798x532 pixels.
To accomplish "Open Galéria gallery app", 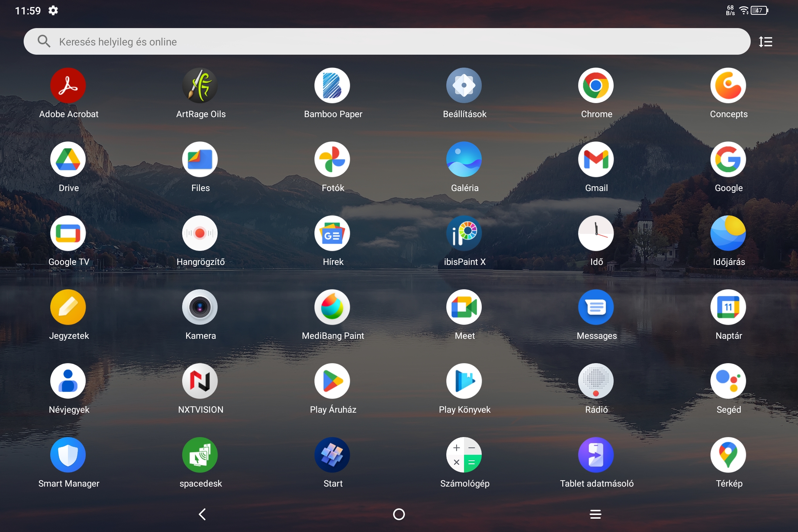I will click(x=464, y=159).
